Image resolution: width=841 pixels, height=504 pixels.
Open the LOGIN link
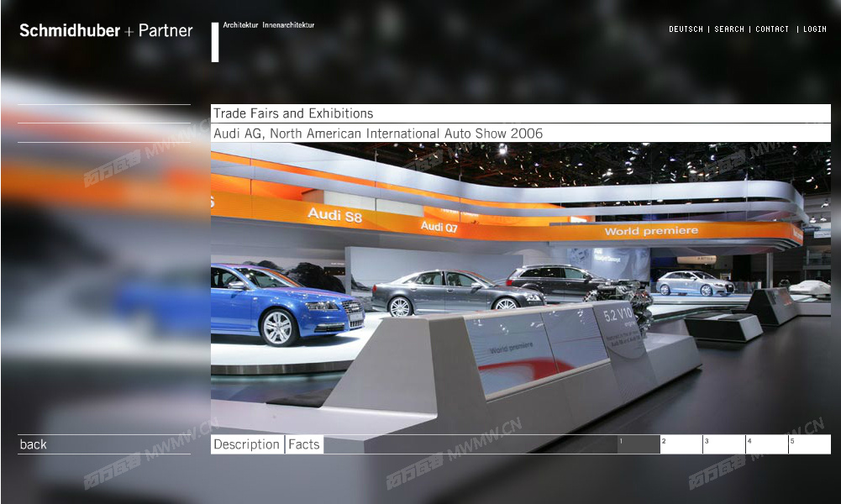point(814,29)
